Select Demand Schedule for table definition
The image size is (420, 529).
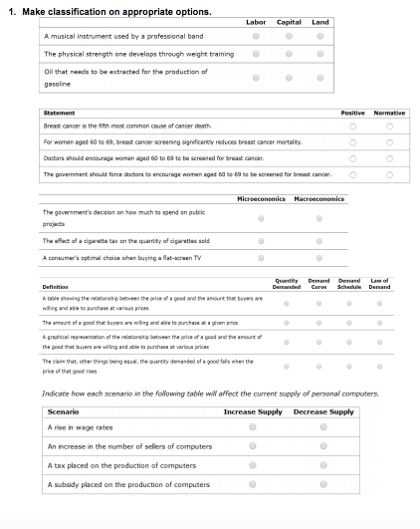tap(349, 304)
